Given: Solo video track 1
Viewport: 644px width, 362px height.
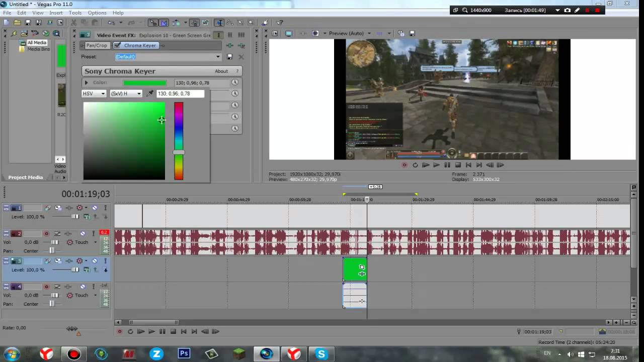Looking at the screenshot, I should click(105, 208).
